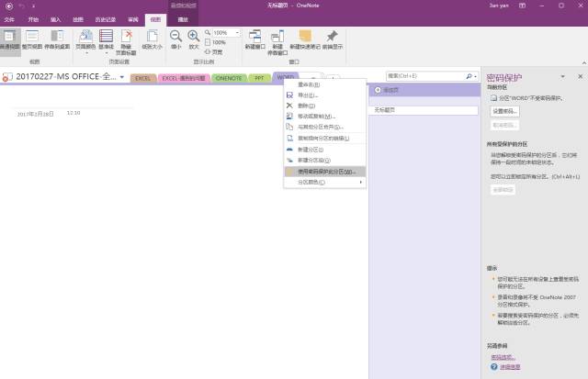Click the notebook icon beside 20170227-MS OFFICE
Screen dimensions: 588x379
[7, 77]
